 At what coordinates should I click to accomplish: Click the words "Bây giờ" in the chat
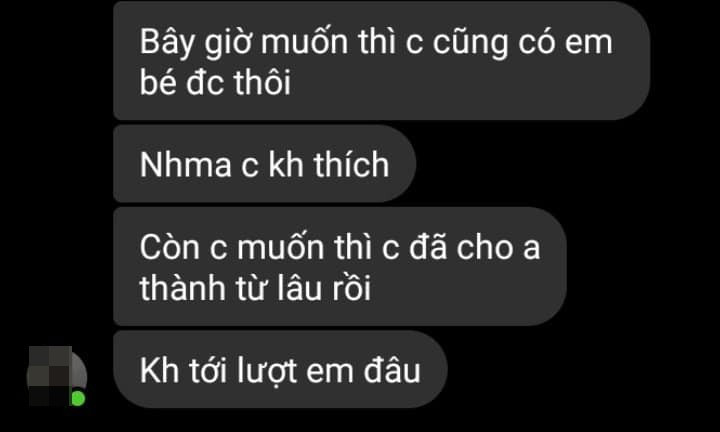click(x=196, y=44)
